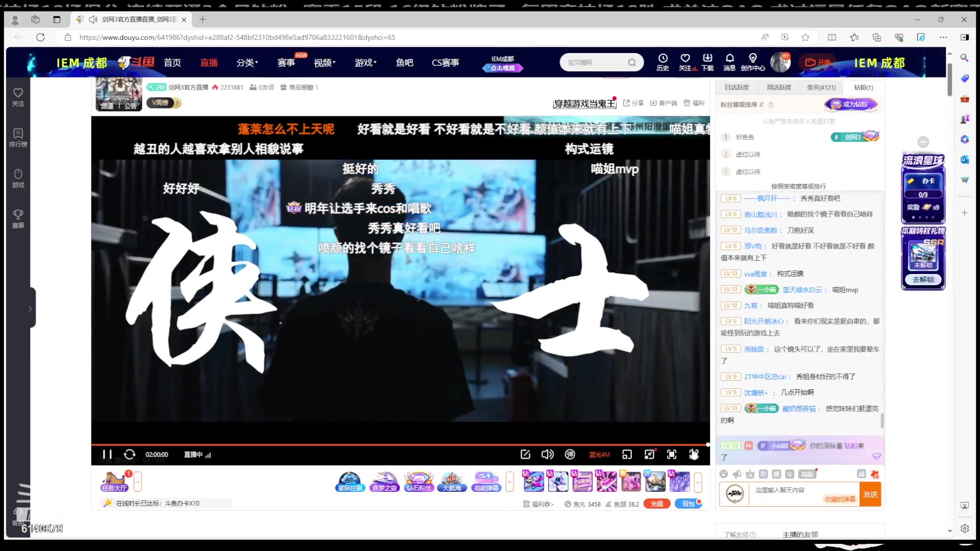The height and width of the screenshot is (551, 980).
Task: Click the red live progress bar on the player
Action: [x=398, y=445]
